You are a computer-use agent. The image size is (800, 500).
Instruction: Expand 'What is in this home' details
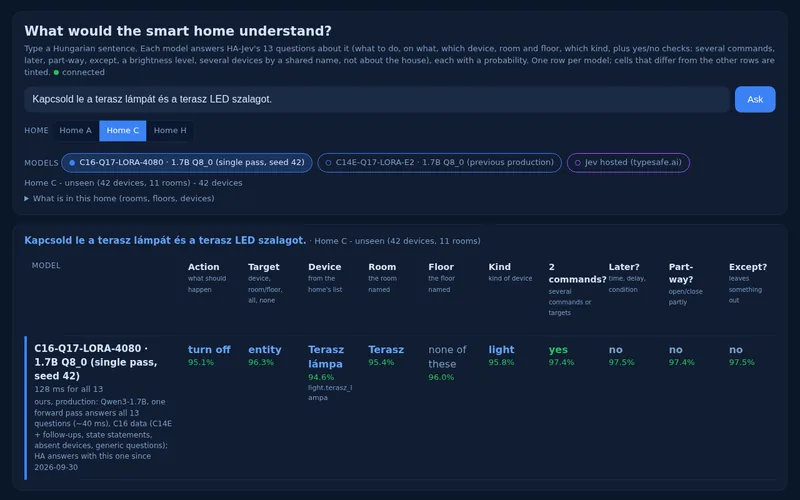point(119,198)
